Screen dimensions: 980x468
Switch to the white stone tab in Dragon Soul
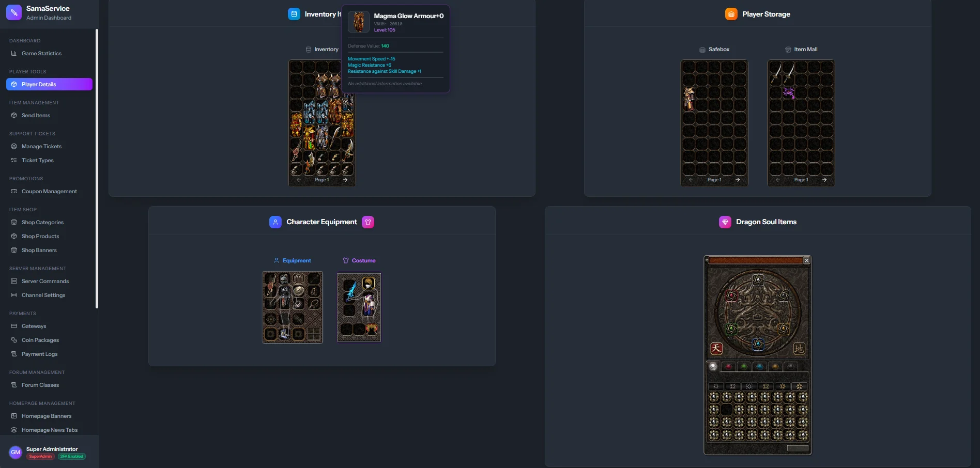click(x=713, y=367)
